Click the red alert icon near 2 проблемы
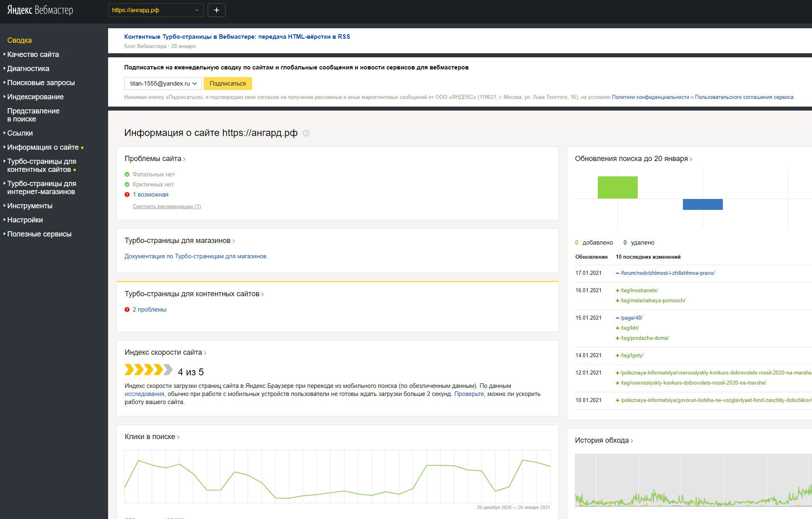The image size is (812, 519). 127,310
